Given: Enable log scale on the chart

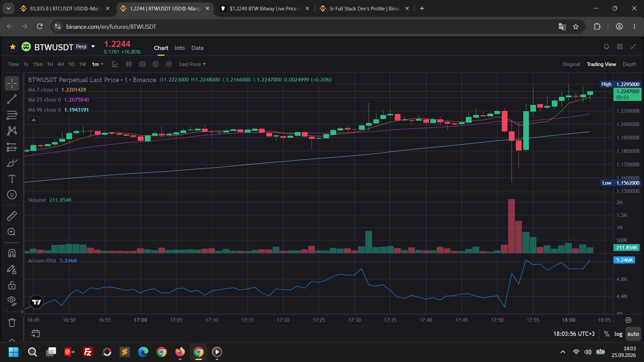Looking at the screenshot, I should tap(618, 334).
